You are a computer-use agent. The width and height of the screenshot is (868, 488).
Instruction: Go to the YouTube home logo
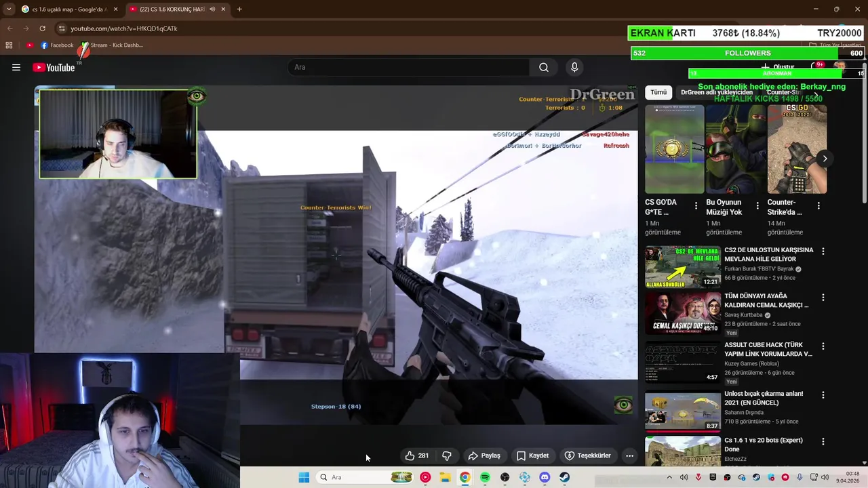(54, 67)
